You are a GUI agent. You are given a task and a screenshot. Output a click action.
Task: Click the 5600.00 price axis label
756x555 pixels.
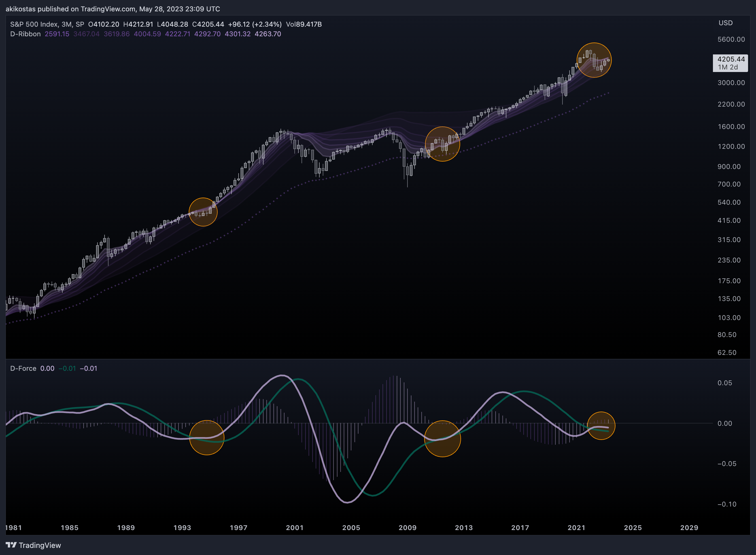point(731,39)
